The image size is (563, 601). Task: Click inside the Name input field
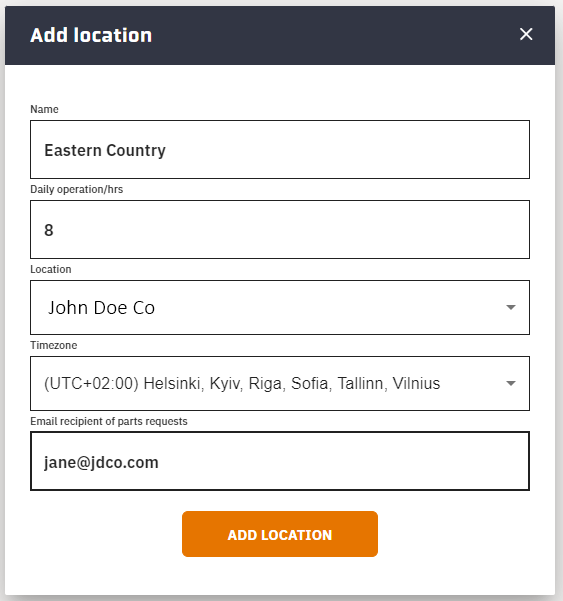pyautogui.click(x=280, y=149)
